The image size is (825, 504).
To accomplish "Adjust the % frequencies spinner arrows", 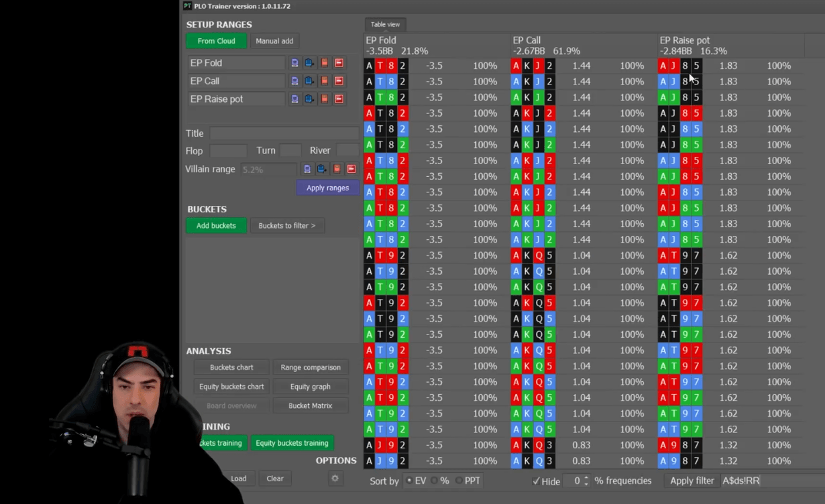I will (586, 481).
